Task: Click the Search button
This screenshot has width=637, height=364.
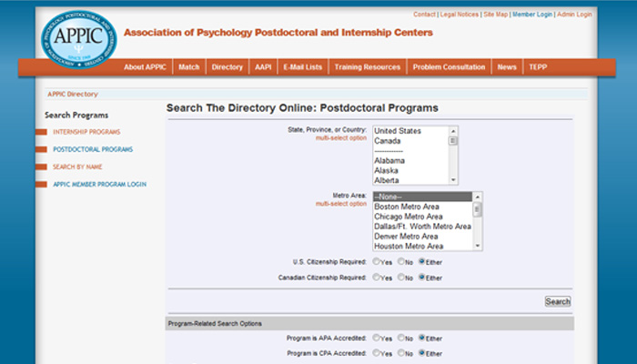Action: point(558,301)
